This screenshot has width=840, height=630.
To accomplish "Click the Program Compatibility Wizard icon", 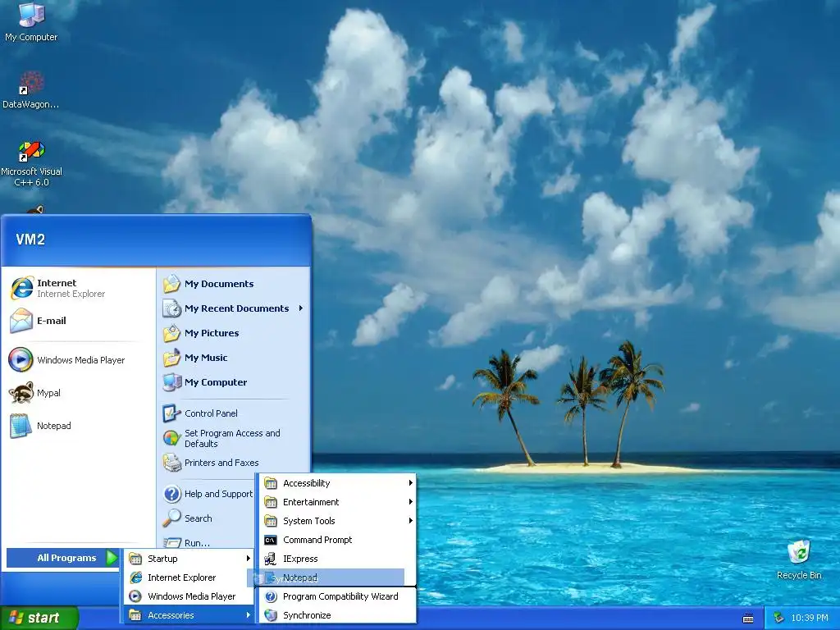I will (271, 596).
